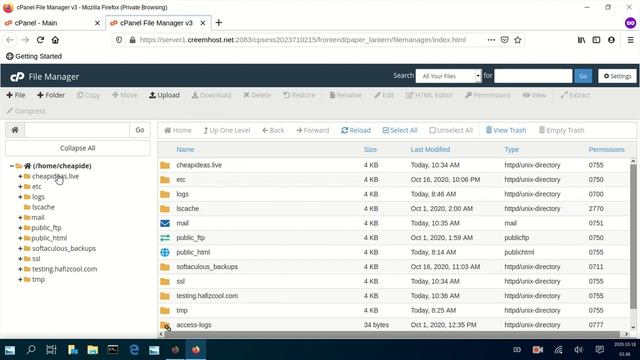Click the mail envelope icon in file list
Screen dimensions: 640x360
(x=165, y=223)
